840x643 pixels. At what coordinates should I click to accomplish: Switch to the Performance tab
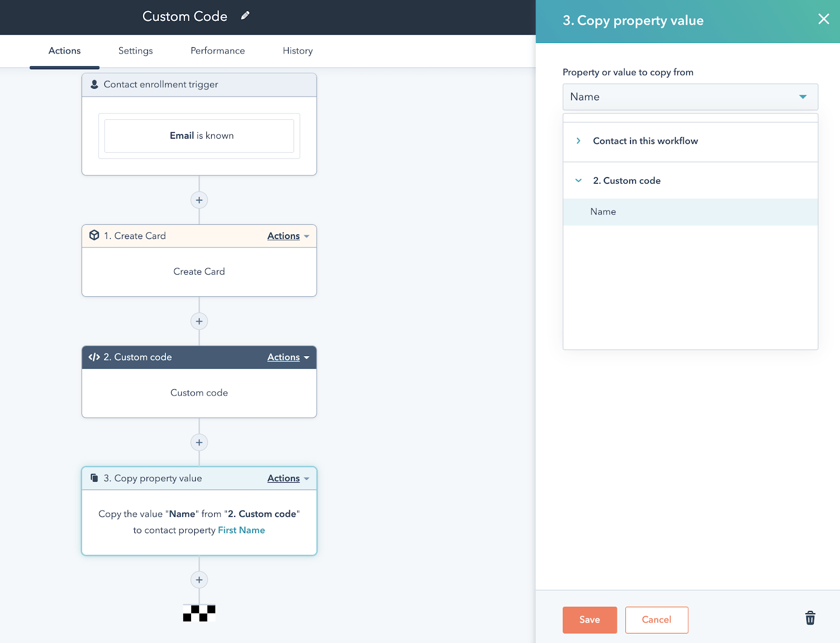[x=217, y=50]
